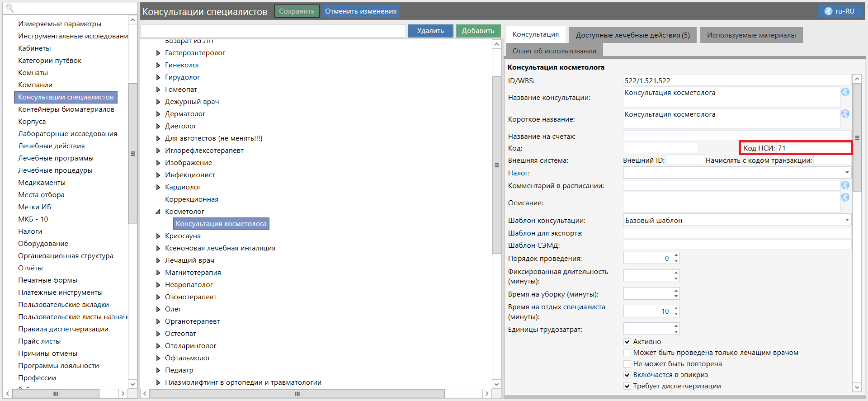Image resolution: width=868 pixels, height=401 pixels.
Task: Click the Удалить button
Action: (x=430, y=31)
